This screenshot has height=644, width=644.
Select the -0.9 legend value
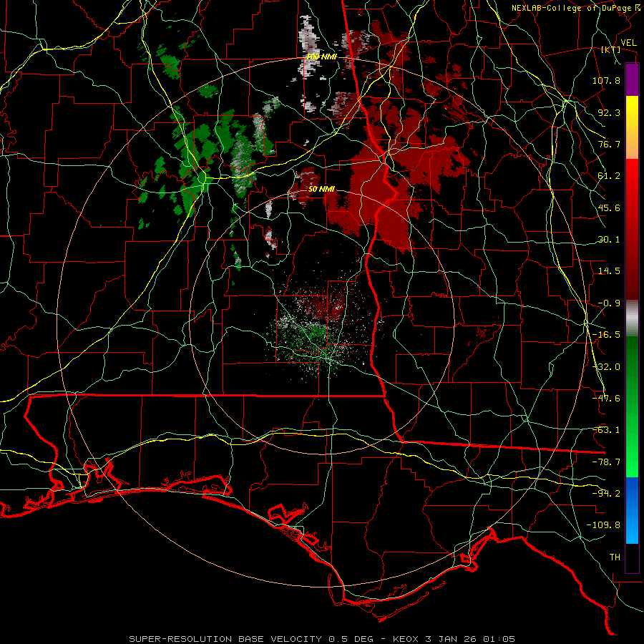click(x=609, y=303)
